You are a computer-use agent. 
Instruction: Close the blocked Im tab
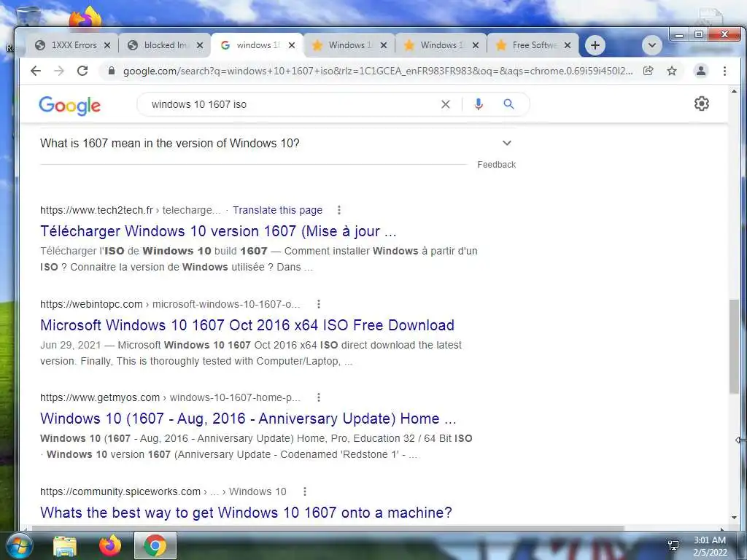[200, 45]
